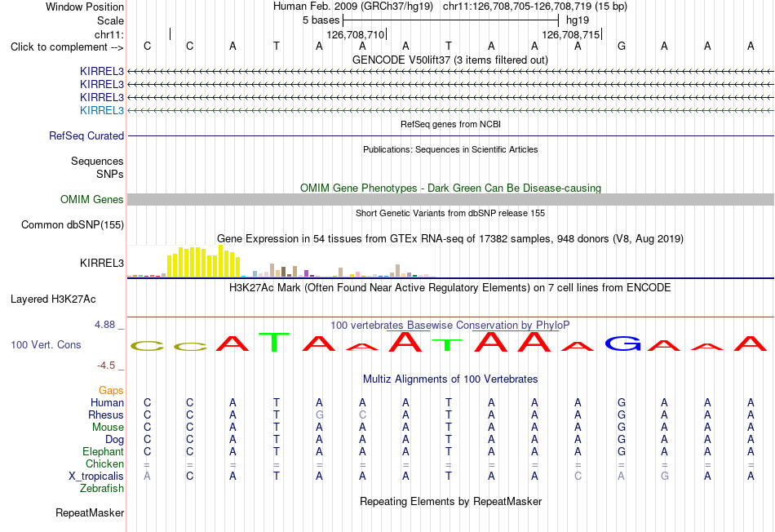The height and width of the screenshot is (532, 775).
Task: Click the 4.88 conservation scale value
Action: click(x=104, y=325)
